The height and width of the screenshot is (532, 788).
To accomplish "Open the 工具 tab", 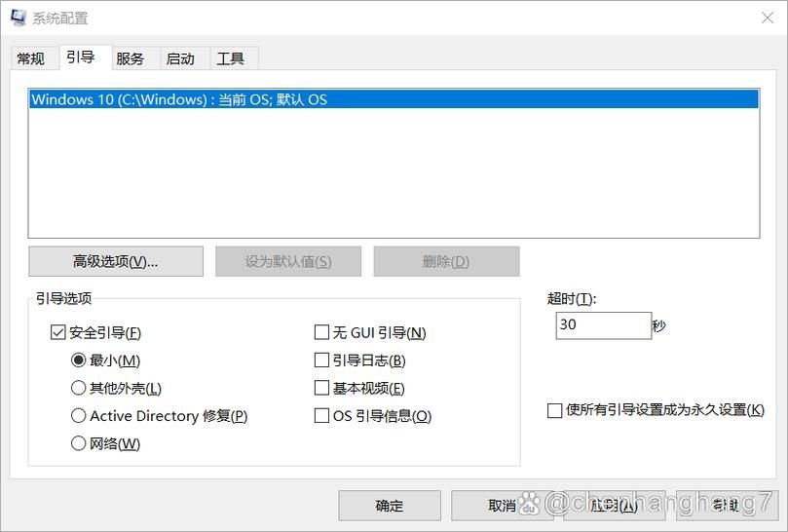I will (231, 58).
